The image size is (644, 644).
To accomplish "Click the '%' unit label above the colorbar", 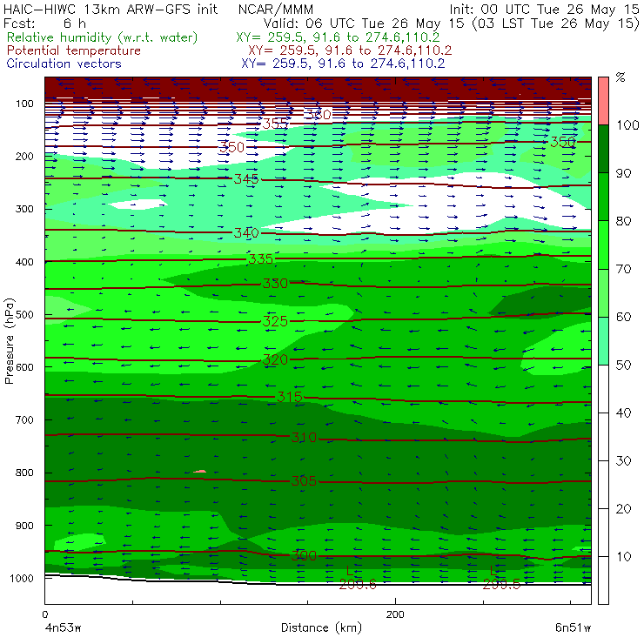I will point(621,77).
